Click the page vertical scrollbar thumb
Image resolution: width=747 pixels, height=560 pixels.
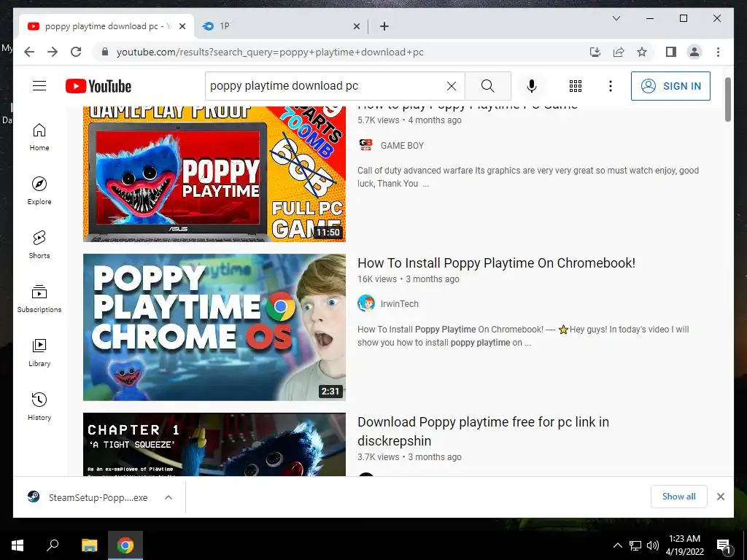click(x=727, y=99)
